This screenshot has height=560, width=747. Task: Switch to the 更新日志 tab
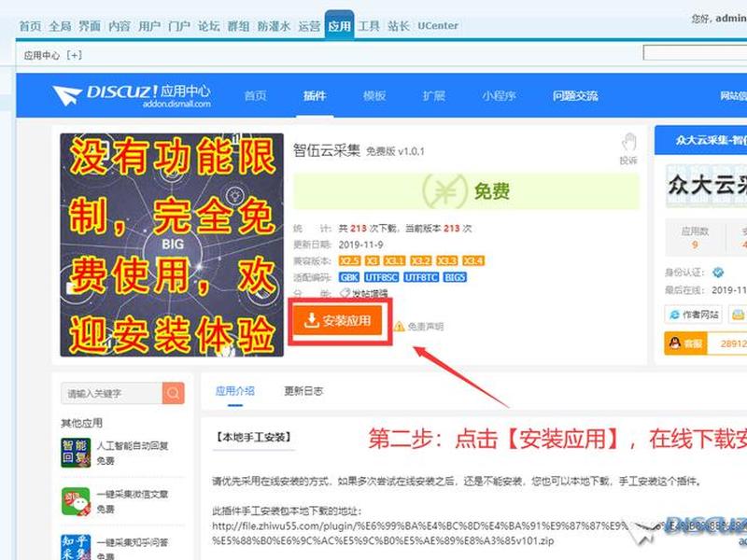[x=303, y=391]
